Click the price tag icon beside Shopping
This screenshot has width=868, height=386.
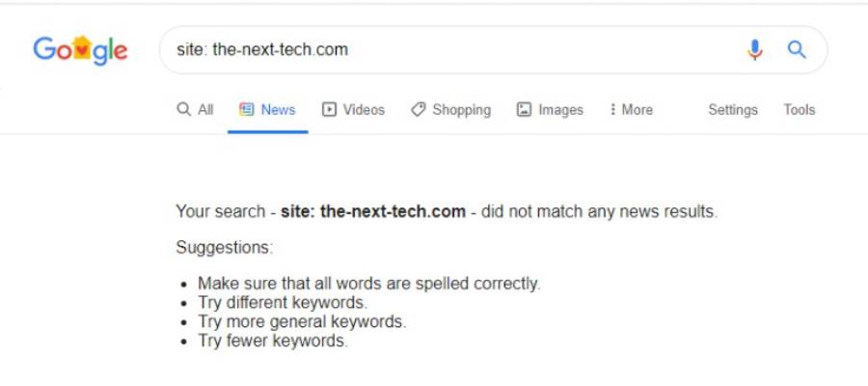point(418,110)
